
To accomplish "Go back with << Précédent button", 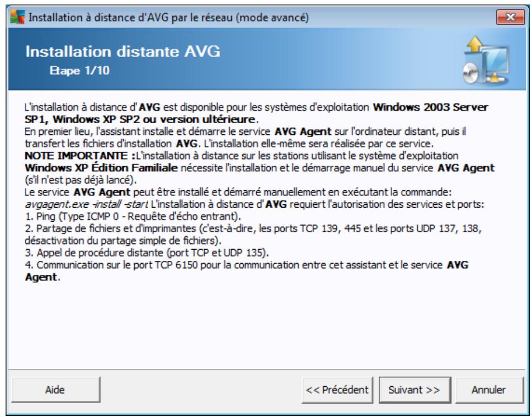I will tap(337, 390).
